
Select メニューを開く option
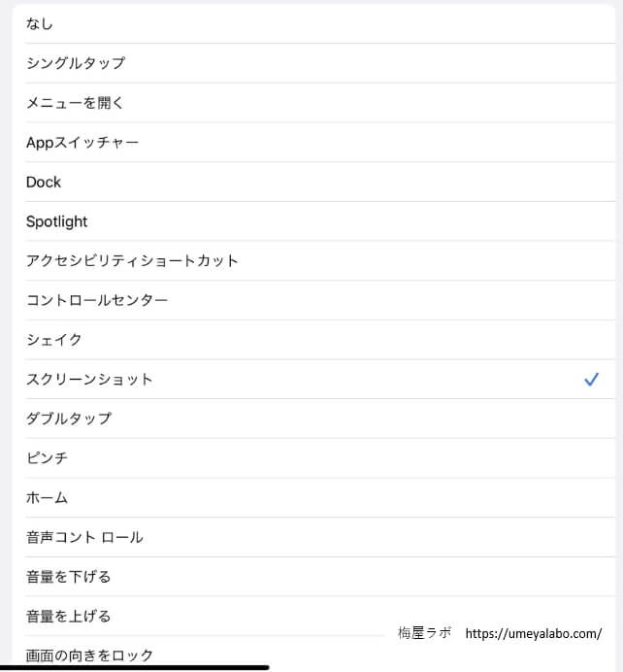coord(313,102)
